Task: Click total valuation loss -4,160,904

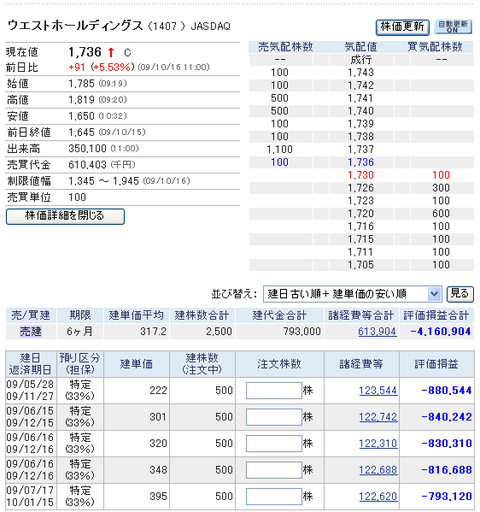Action: [440, 331]
